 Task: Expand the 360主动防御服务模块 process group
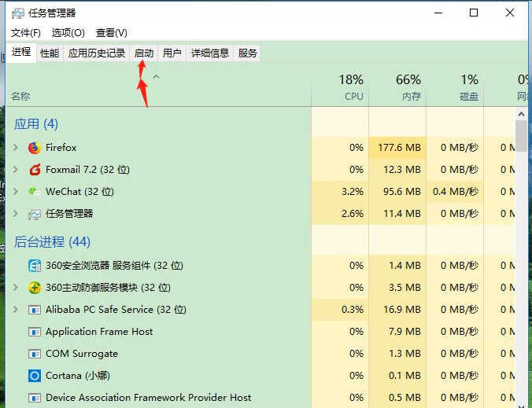[x=15, y=288]
